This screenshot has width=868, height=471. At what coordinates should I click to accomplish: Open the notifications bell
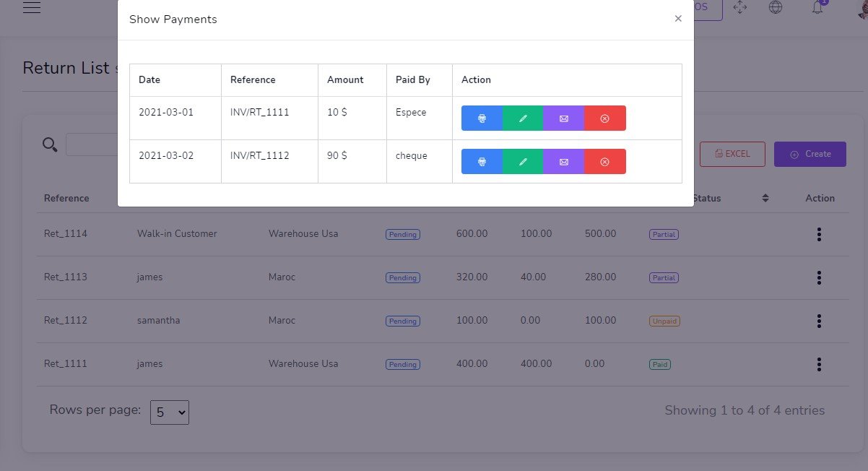pyautogui.click(x=817, y=7)
